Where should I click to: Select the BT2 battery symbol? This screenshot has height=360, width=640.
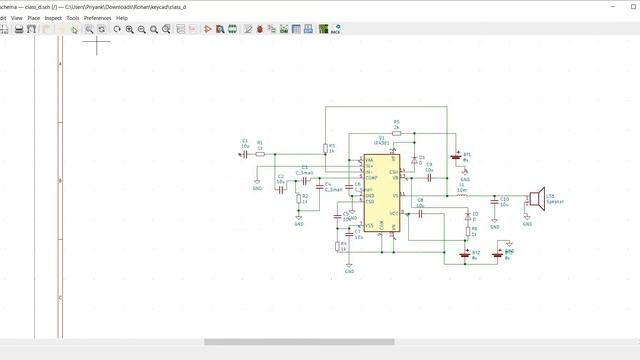[x=464, y=256]
